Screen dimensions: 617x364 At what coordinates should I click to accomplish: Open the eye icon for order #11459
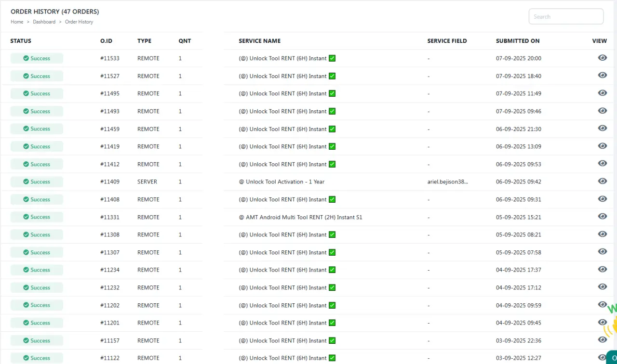(x=602, y=128)
